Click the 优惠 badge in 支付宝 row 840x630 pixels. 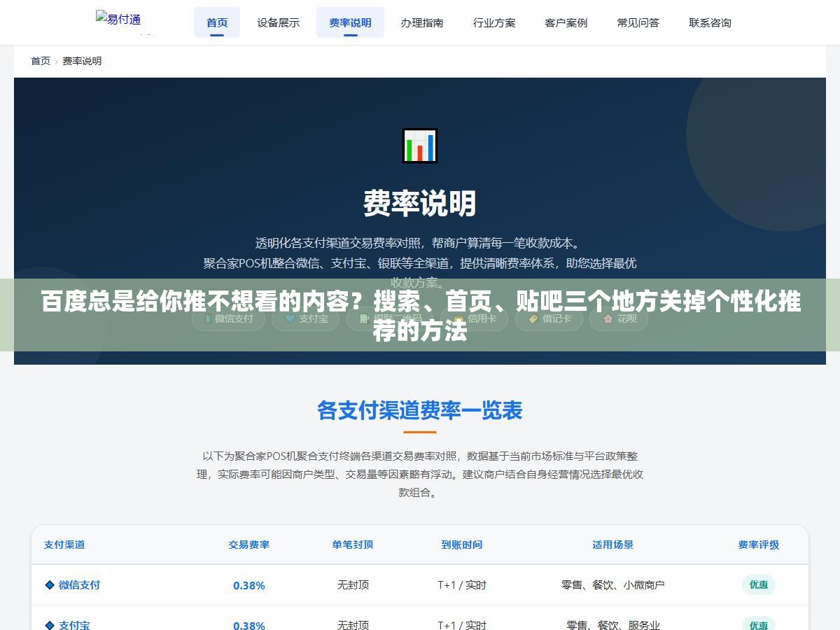[x=759, y=624]
